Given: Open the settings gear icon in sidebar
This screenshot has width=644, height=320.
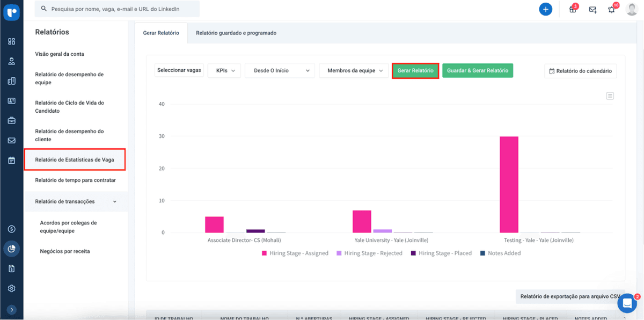Looking at the screenshot, I should point(11,288).
